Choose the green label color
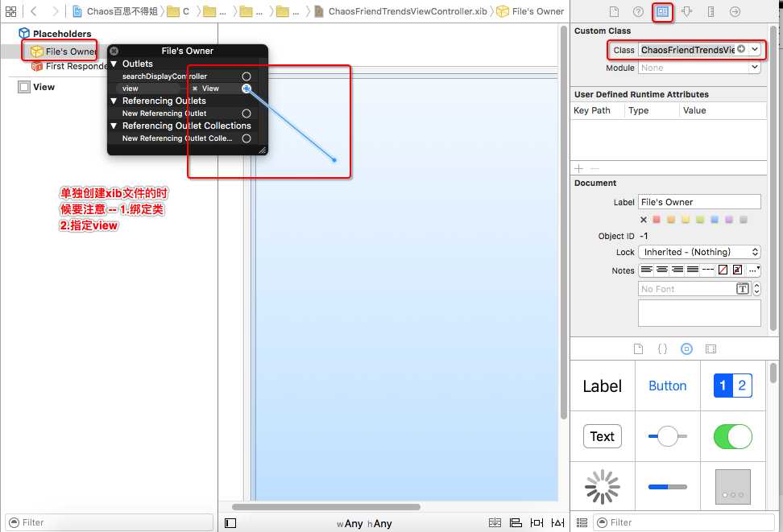783x532 pixels. coord(700,220)
